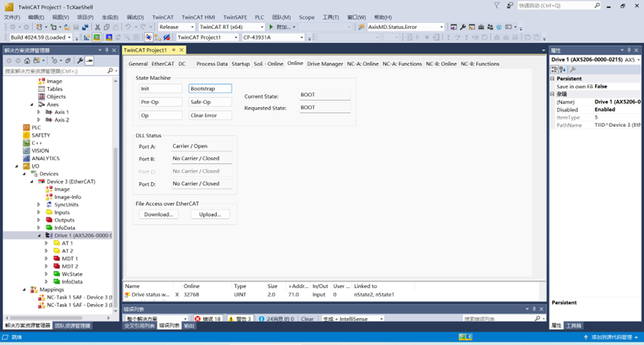Toggle the warnings filter button showing 3
Viewport: 644px width, 345px height.
pyautogui.click(x=240, y=319)
